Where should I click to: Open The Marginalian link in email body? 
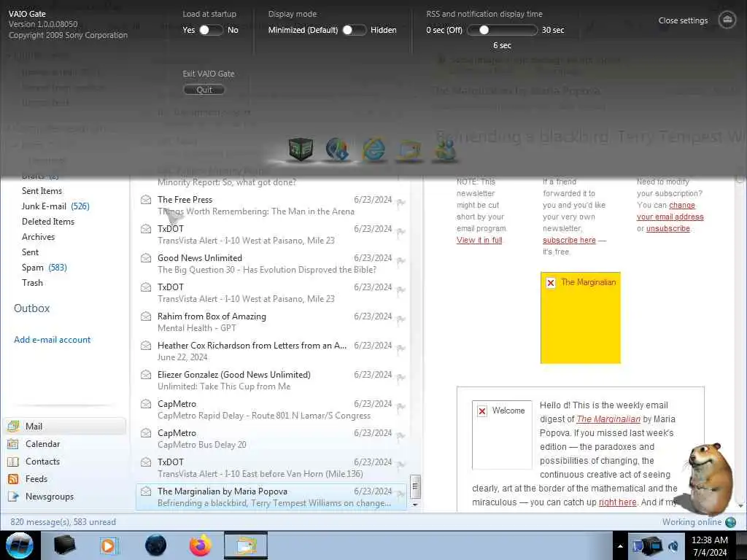tap(608, 419)
